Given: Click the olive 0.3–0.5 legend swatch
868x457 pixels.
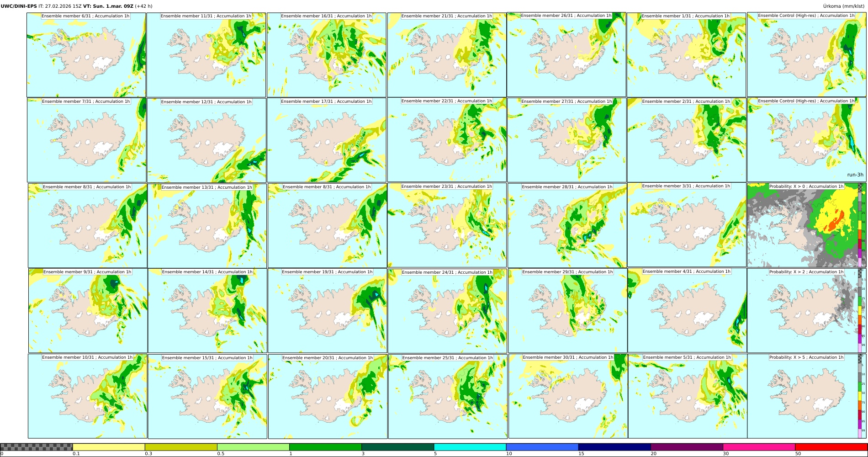Looking at the screenshot, I should coord(181,447).
